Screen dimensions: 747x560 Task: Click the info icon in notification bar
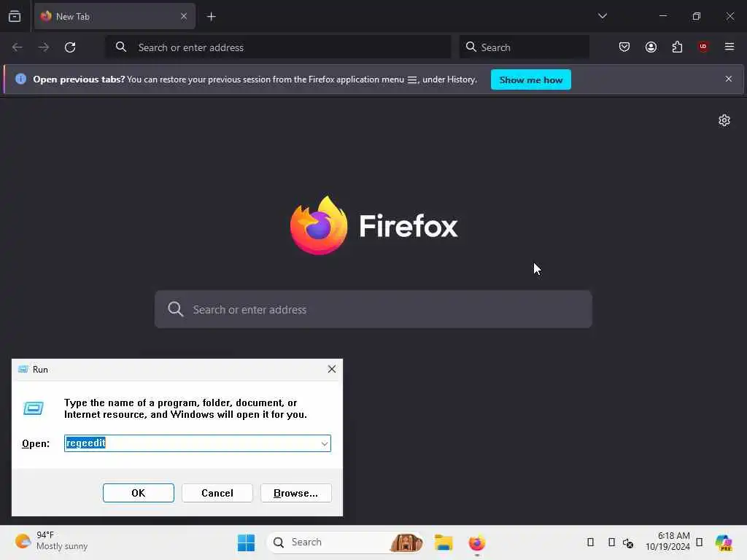click(20, 79)
